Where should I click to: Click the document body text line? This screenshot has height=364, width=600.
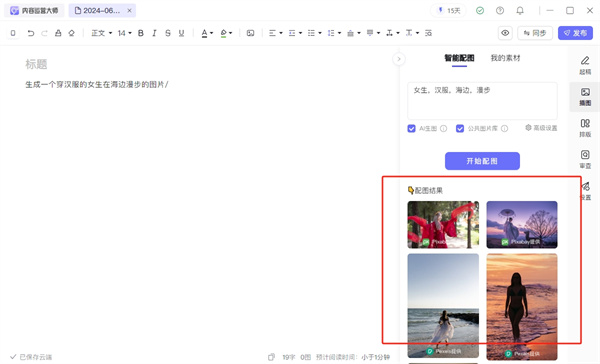click(97, 85)
